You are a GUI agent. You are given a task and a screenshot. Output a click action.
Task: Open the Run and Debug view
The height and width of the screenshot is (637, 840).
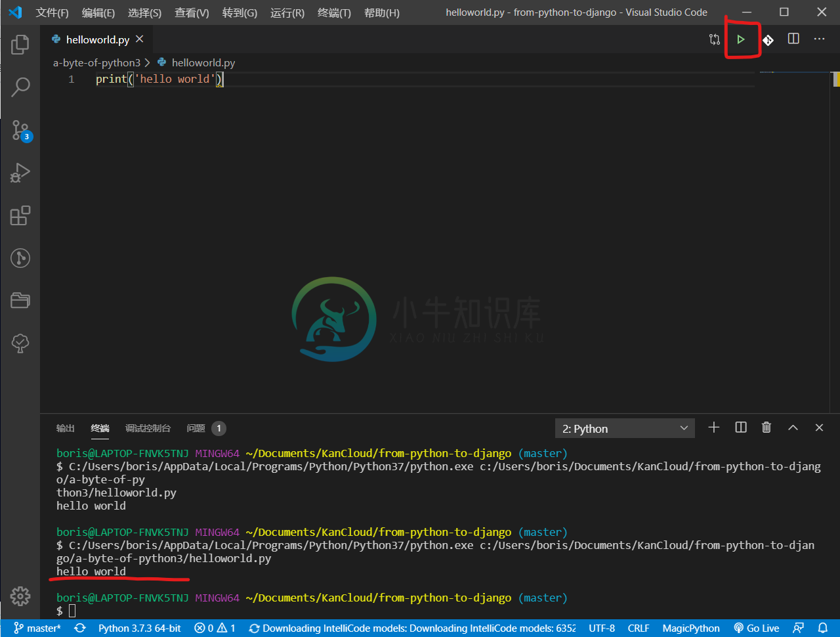click(x=20, y=173)
